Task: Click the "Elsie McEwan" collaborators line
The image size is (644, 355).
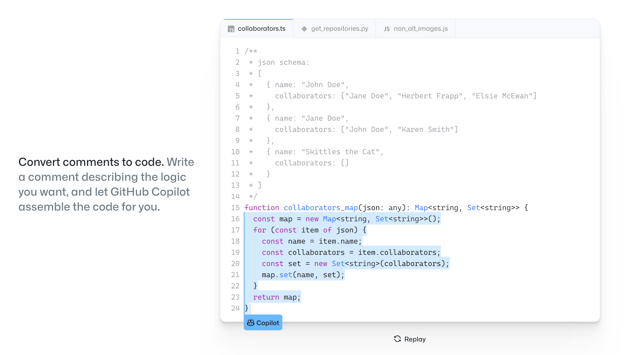Action: (393, 96)
